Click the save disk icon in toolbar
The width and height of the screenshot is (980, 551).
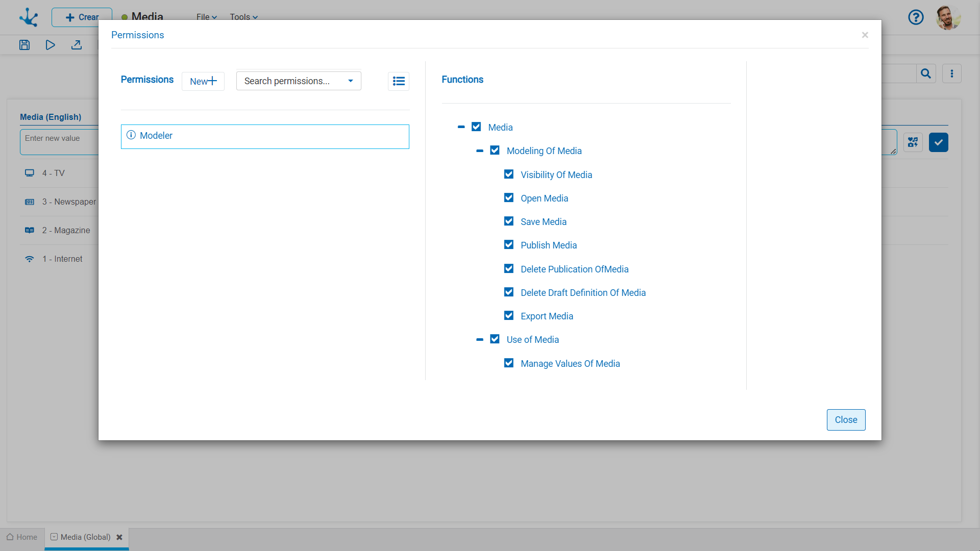tap(24, 45)
